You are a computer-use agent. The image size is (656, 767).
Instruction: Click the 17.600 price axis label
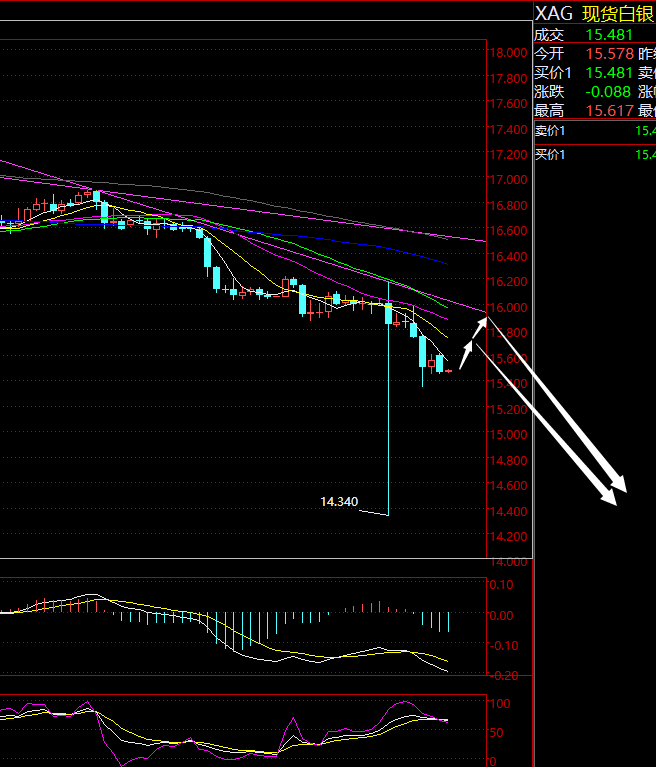click(508, 104)
